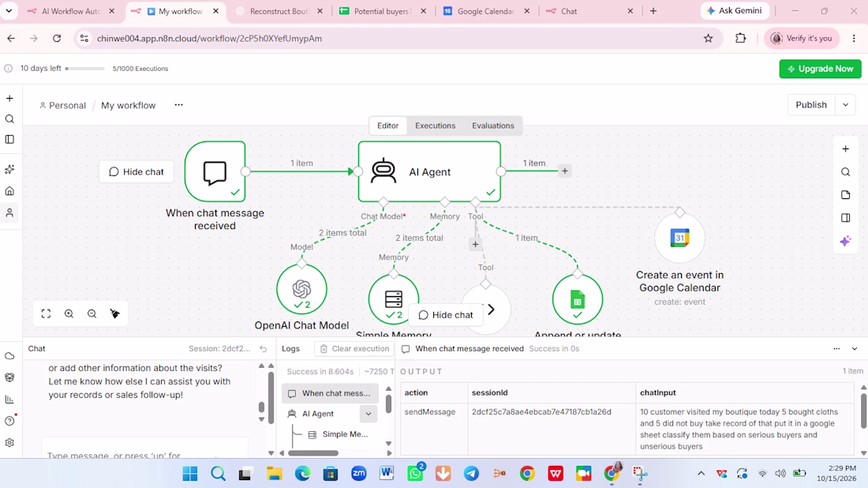Open the dropdown arrow next to Publish

point(845,105)
